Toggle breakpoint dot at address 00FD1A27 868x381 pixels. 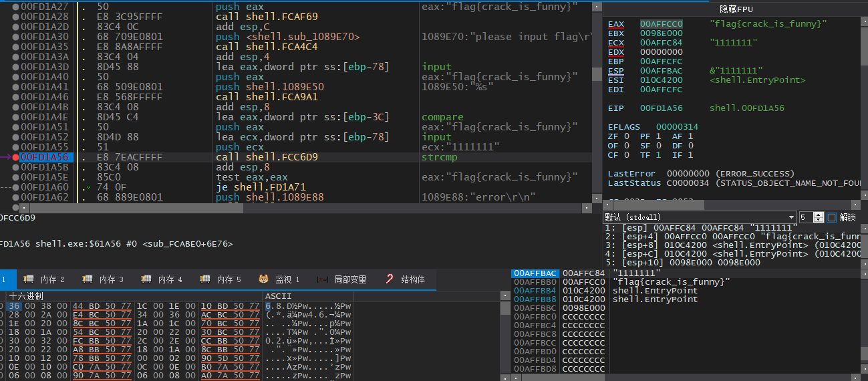point(15,7)
